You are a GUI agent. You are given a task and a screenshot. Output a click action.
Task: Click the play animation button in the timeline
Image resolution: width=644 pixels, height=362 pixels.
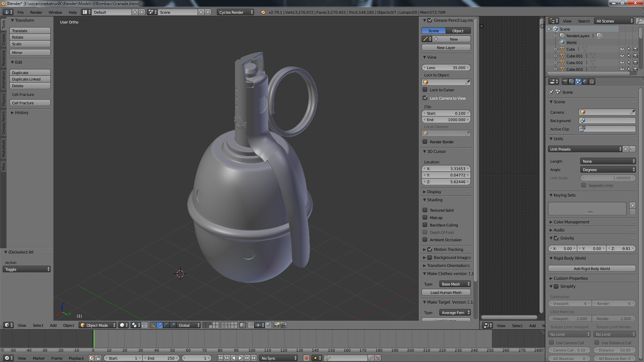(240, 358)
